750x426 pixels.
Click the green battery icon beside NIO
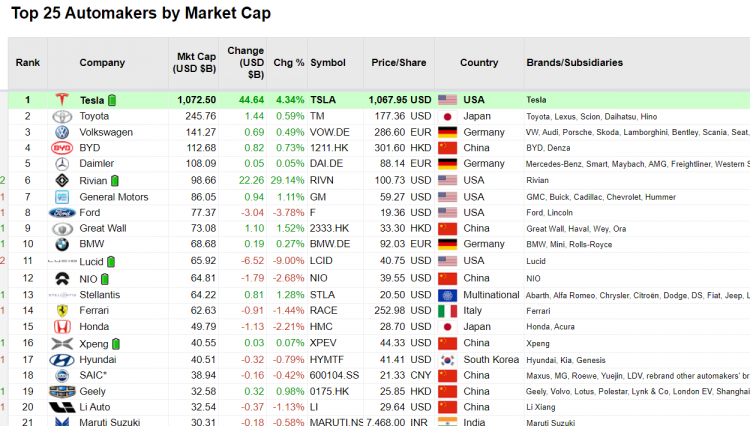point(105,279)
